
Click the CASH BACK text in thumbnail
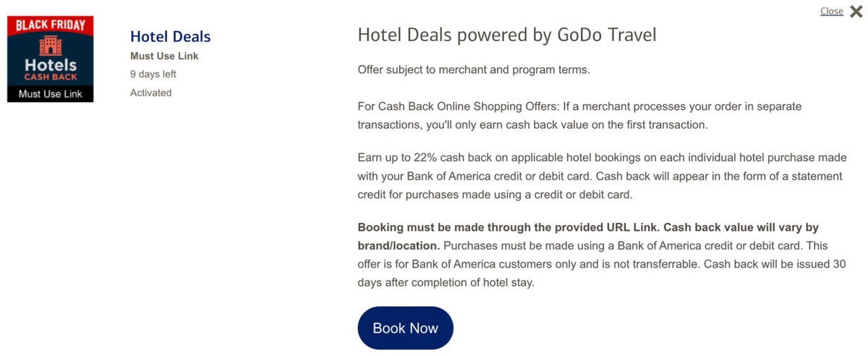tap(51, 77)
